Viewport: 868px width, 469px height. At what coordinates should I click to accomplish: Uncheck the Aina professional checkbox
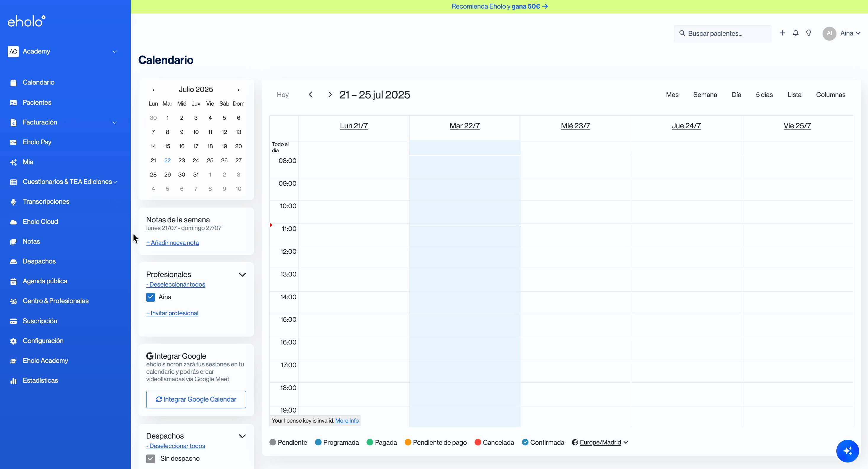(150, 297)
